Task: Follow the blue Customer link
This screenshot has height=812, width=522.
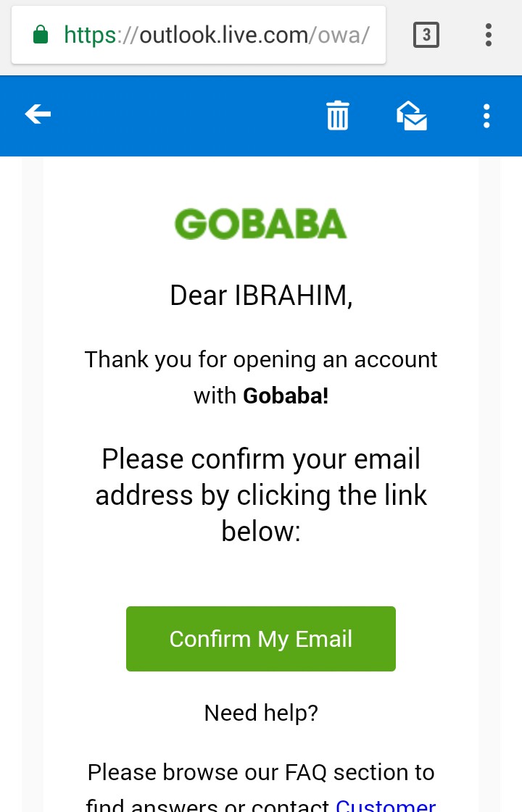Action: 386,804
